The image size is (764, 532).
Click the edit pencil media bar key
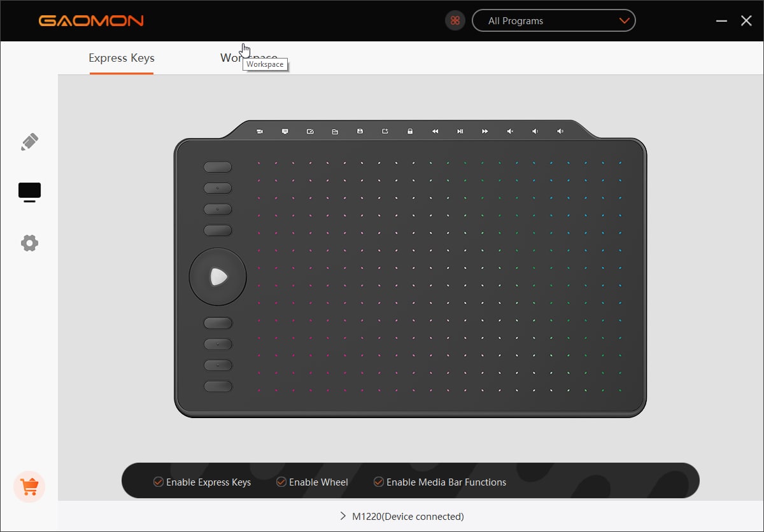(310, 131)
